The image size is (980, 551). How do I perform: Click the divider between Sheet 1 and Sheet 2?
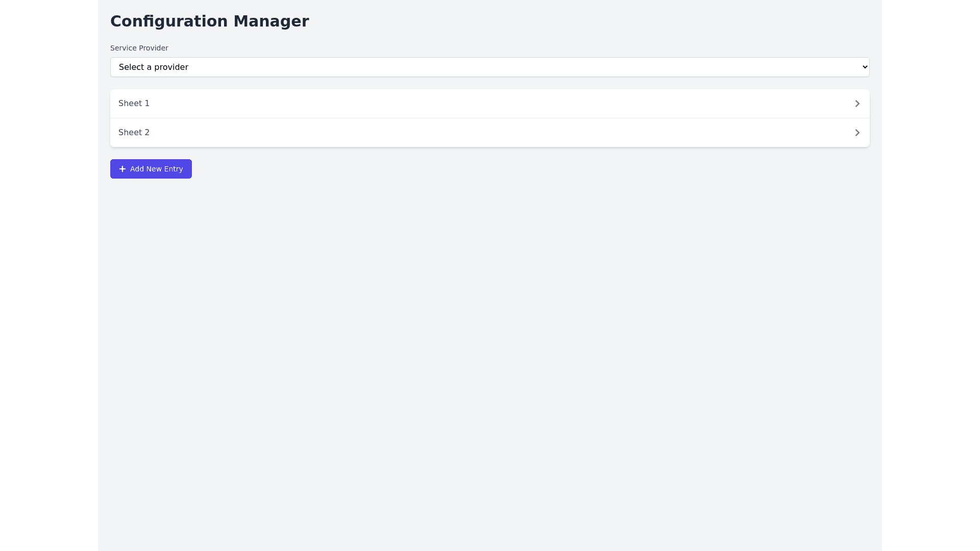[x=489, y=118]
